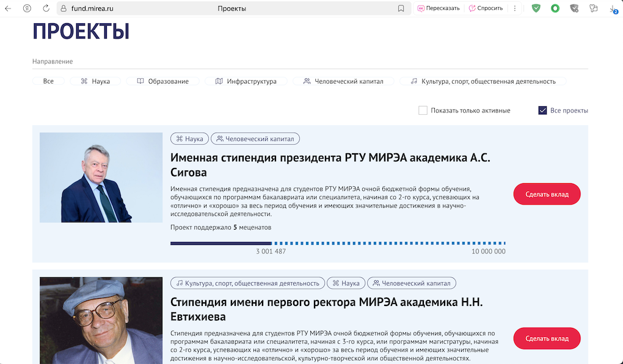Click Сделать вклад for Евтихиев scholarship

pyautogui.click(x=547, y=338)
